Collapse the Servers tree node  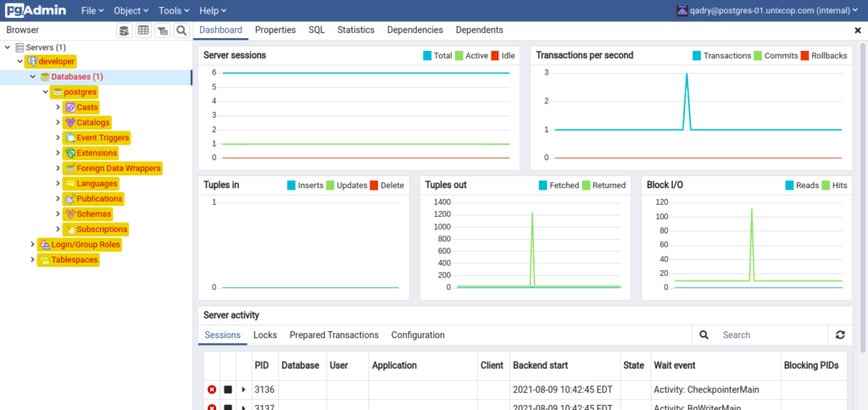(7, 47)
